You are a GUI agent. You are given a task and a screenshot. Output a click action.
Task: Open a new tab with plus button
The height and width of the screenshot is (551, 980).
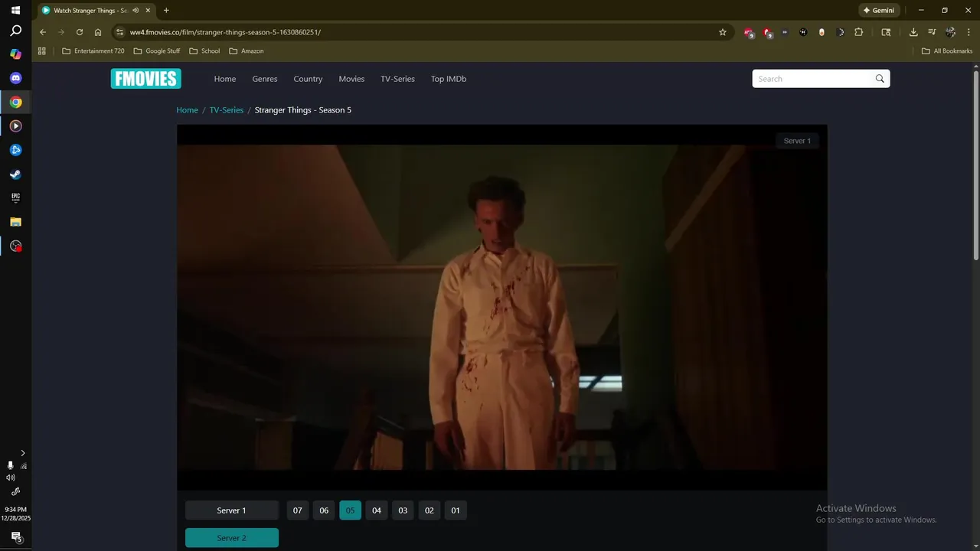(166, 11)
